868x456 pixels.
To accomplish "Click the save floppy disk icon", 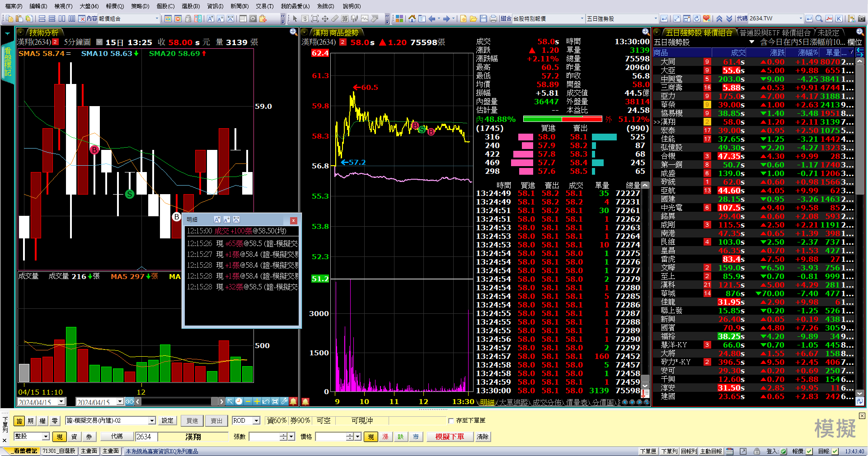I will (x=483, y=19).
